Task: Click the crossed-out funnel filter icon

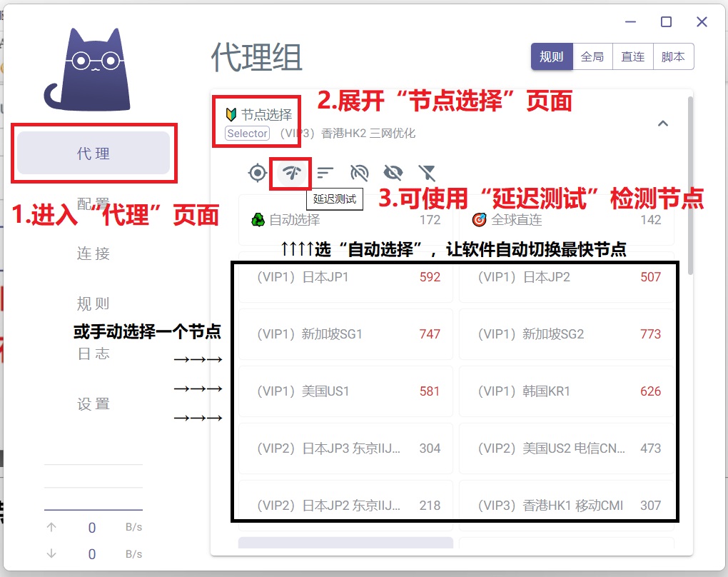Action: [x=427, y=172]
